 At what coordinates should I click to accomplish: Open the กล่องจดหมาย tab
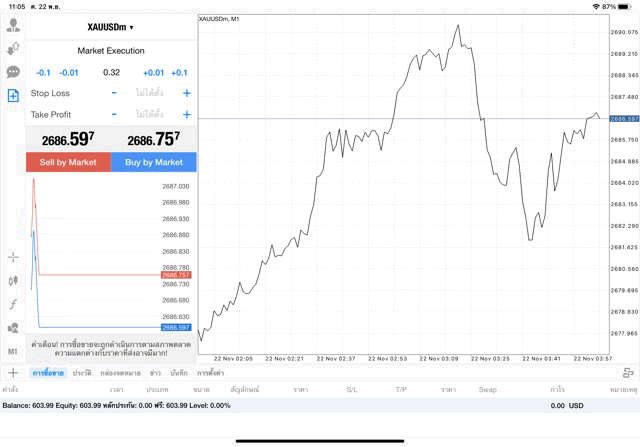(119, 372)
